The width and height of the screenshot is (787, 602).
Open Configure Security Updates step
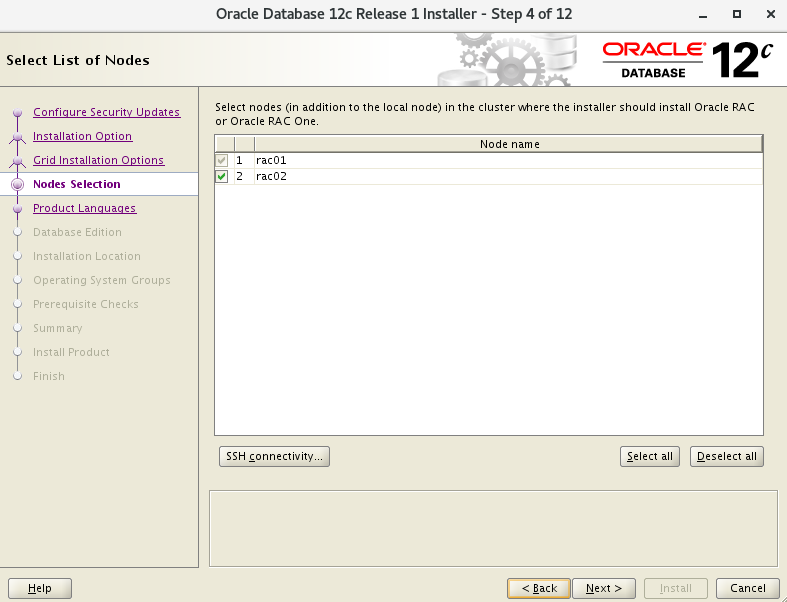coord(106,112)
